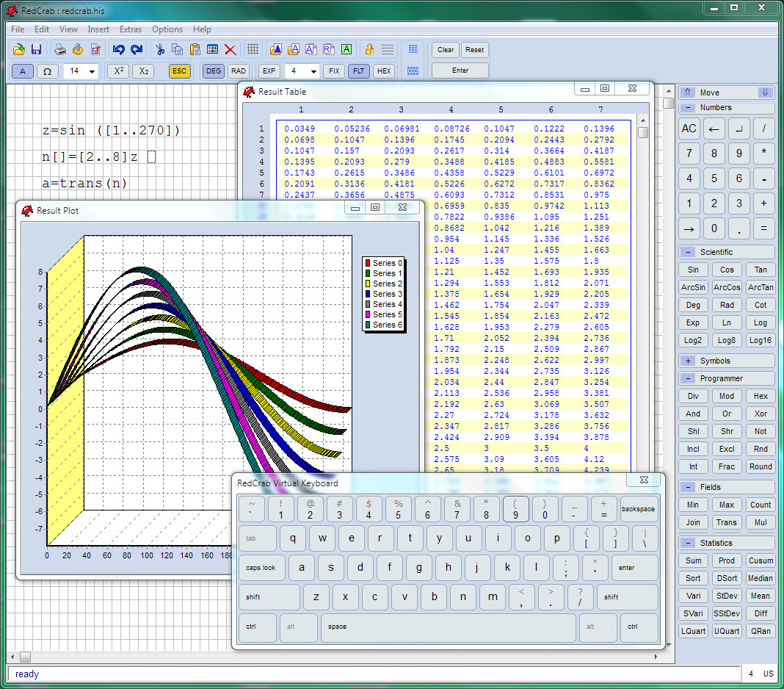The image size is (784, 689).
Task: Open a file with the folder icon
Action: (19, 49)
